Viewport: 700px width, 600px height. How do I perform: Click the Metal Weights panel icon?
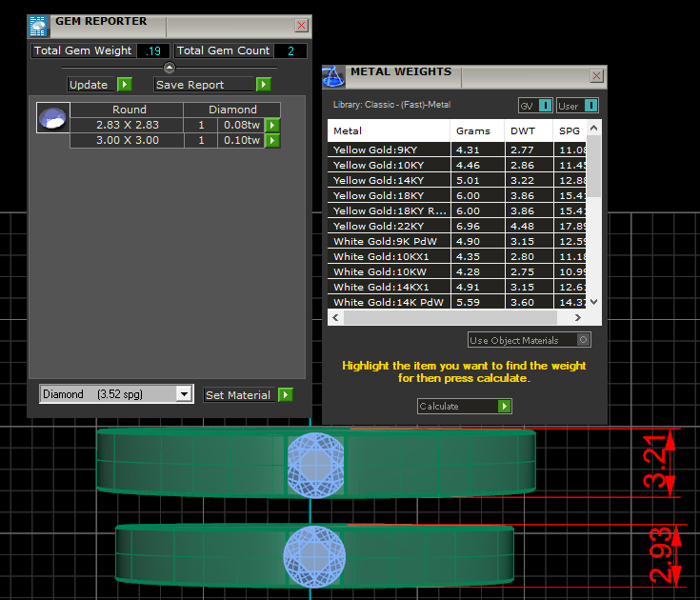[333, 77]
